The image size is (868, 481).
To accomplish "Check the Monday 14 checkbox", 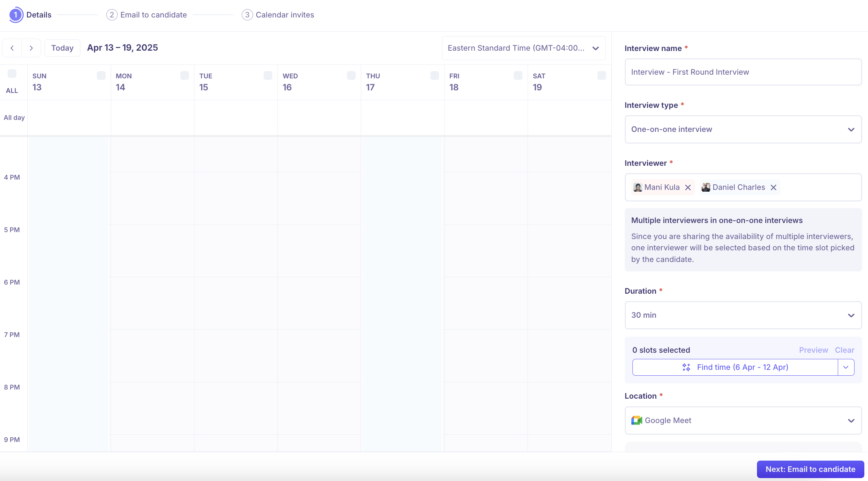I will [184, 75].
